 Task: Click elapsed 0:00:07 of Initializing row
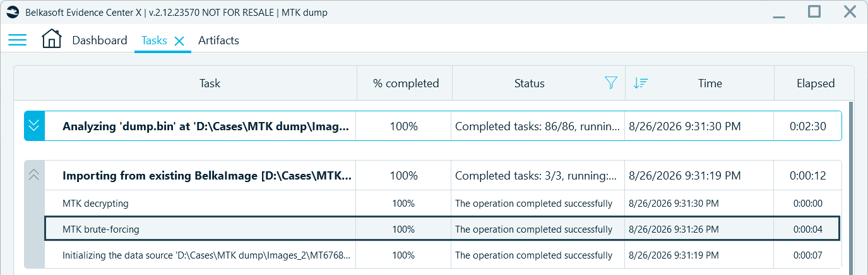pyautogui.click(x=808, y=255)
